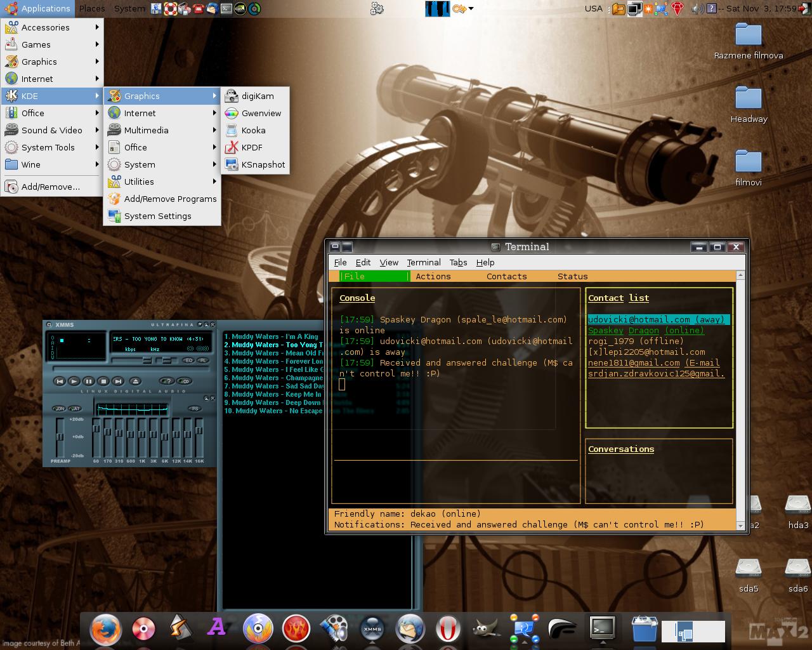Open digiKam from the KDE Graphics submenu
Image resolution: width=812 pixels, height=650 pixels.
point(257,96)
